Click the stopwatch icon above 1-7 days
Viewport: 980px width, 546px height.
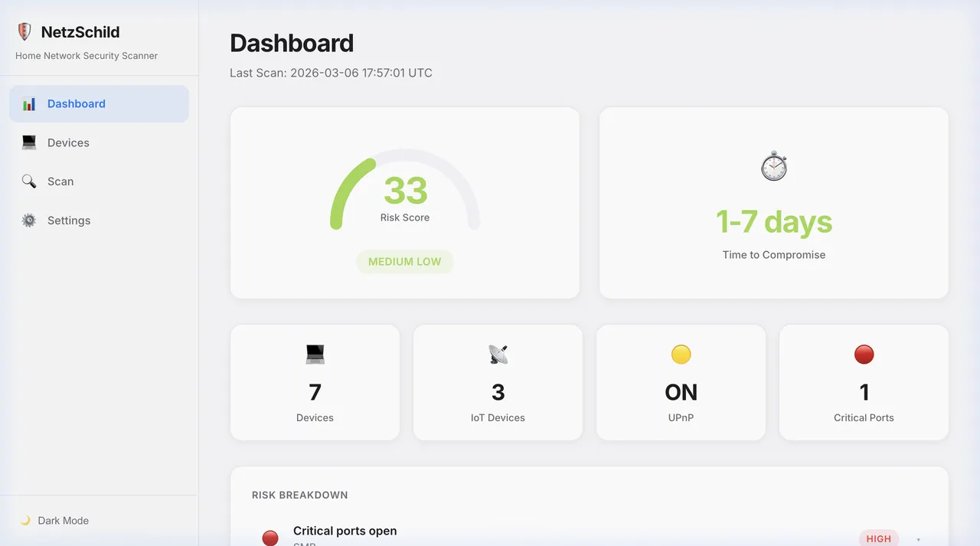coord(774,165)
